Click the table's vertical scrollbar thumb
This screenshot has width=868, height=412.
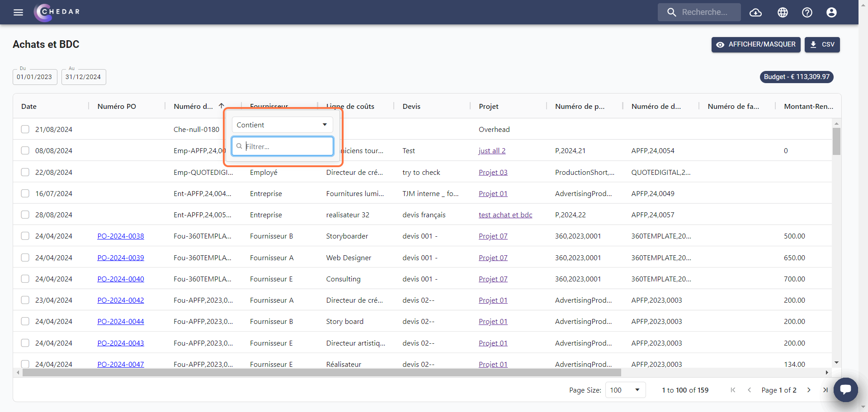[x=836, y=141]
